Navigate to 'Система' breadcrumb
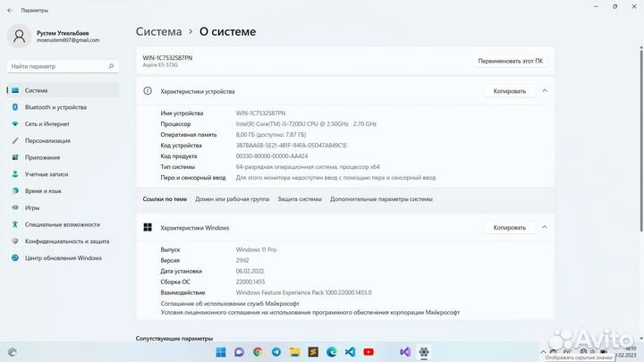The height and width of the screenshot is (362, 644). pos(158,31)
